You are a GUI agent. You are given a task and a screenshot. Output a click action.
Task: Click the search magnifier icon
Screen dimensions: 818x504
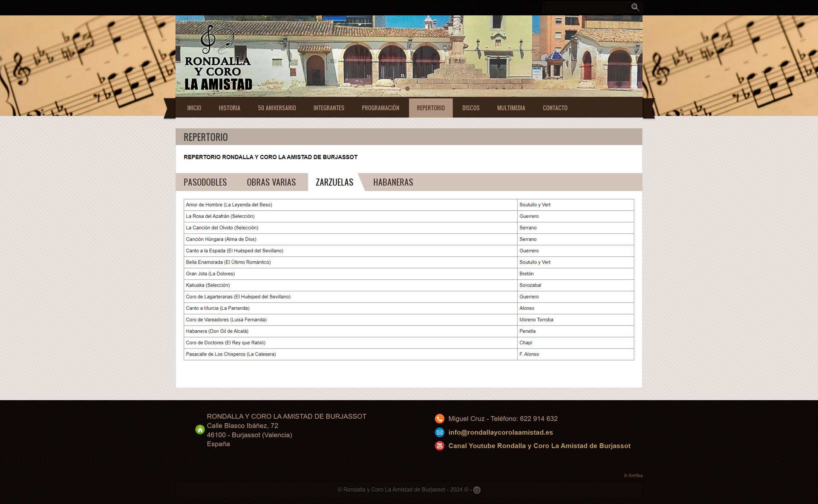pyautogui.click(x=635, y=7)
